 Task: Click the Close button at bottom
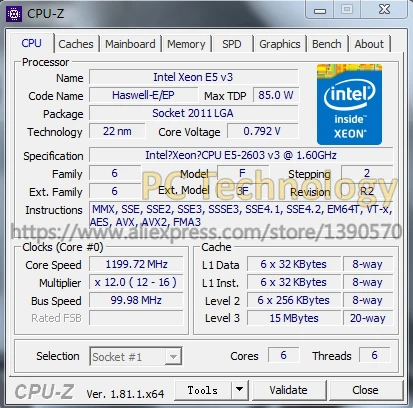tap(365, 390)
